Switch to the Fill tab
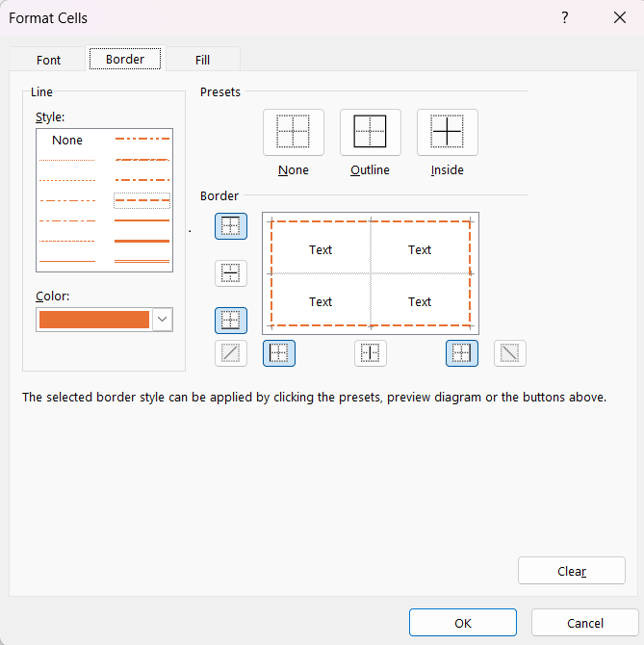644x645 pixels. pos(202,60)
